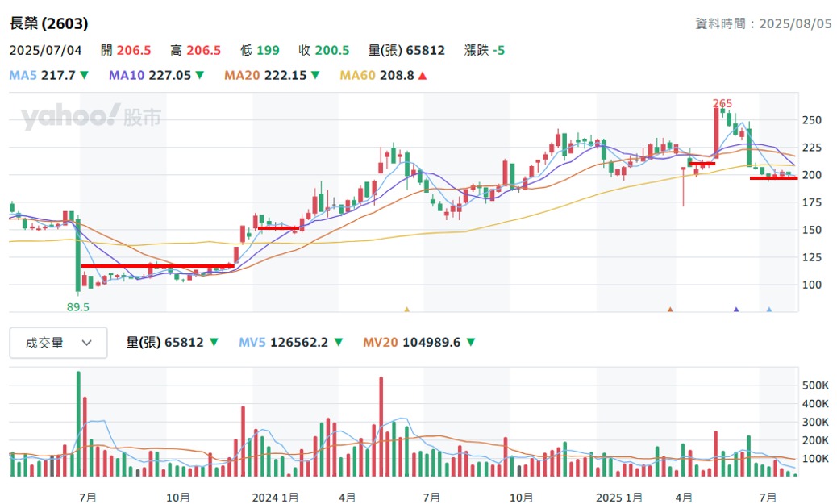Click the stock title 長榮 (2603)
Screen dimensions: 837x504
pos(48,23)
